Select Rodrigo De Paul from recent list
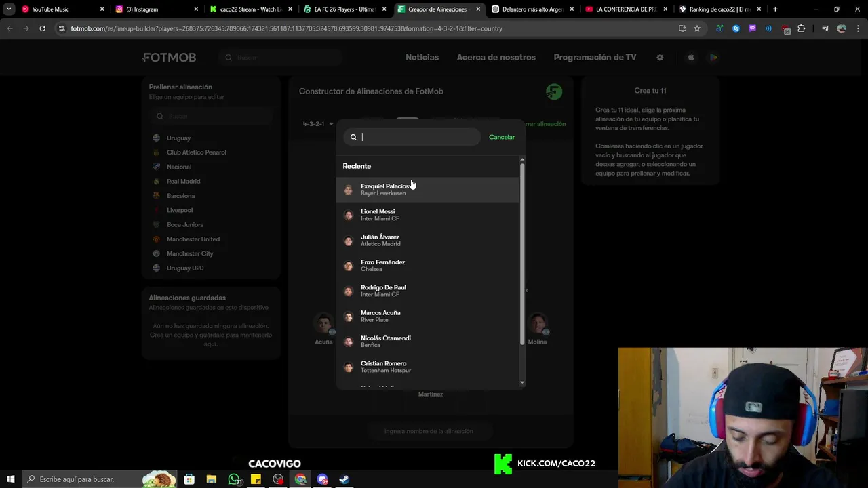The width and height of the screenshot is (868, 488). coord(428,291)
